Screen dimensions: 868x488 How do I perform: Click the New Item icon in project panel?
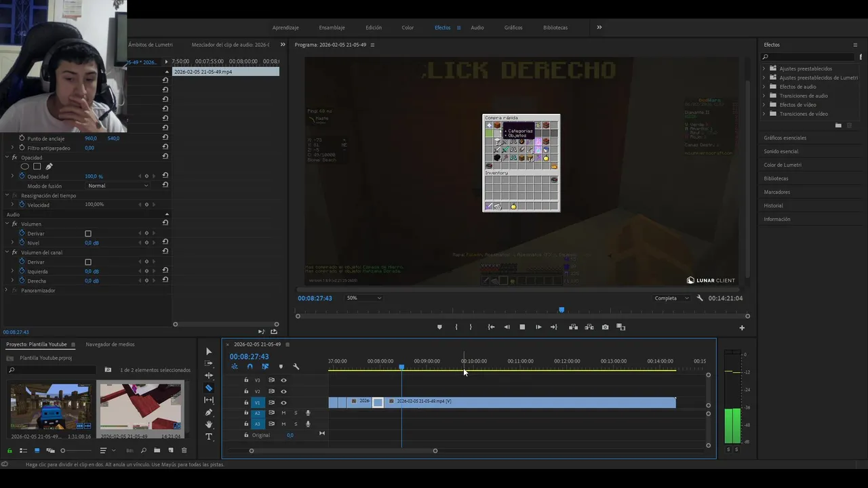(170, 451)
